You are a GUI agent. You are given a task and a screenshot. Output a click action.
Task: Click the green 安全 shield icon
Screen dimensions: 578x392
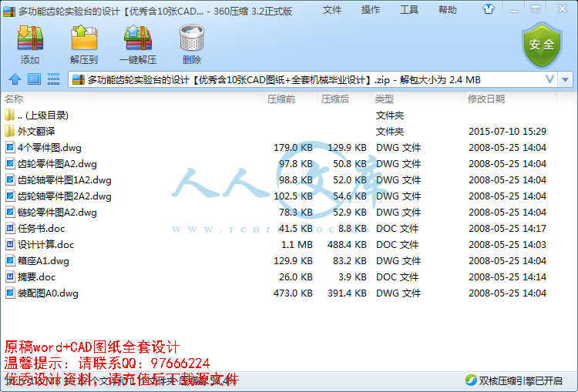(x=542, y=45)
